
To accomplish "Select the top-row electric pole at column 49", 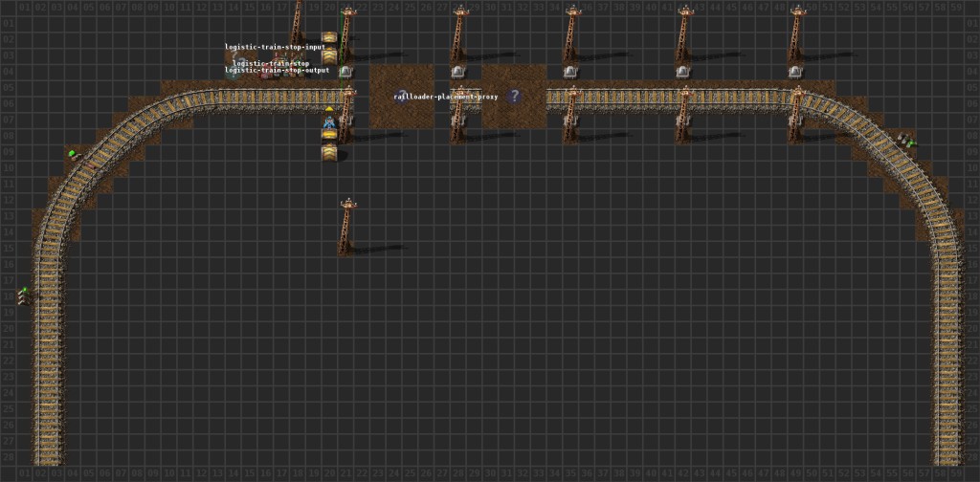I will pos(797,33).
